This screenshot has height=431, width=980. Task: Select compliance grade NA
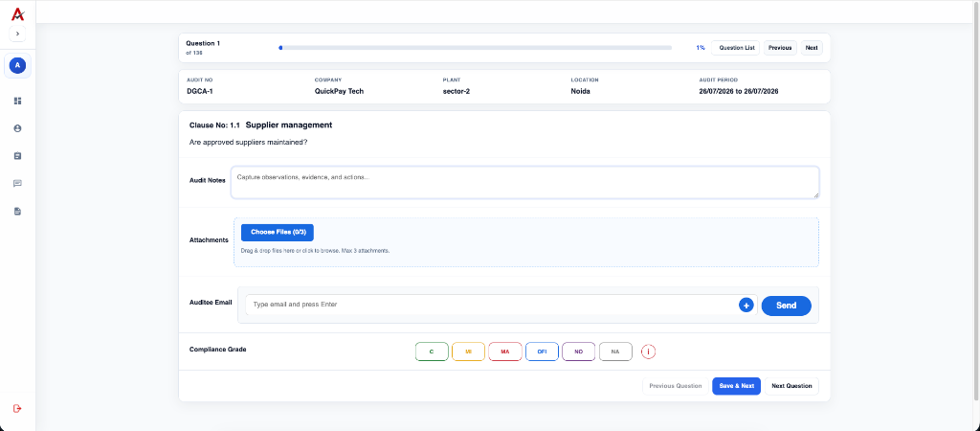pyautogui.click(x=615, y=352)
